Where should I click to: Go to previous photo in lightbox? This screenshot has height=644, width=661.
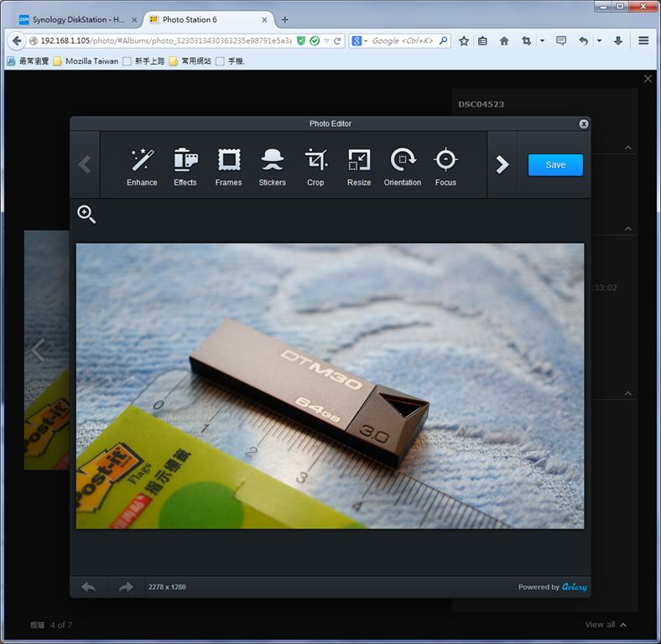(x=39, y=350)
